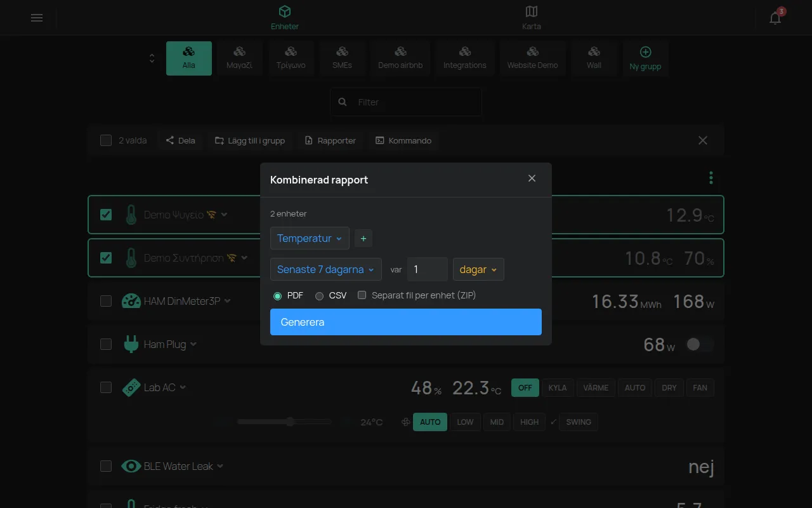Click the green plus icon next to Temperatur
This screenshot has height=508, width=812.
point(363,239)
